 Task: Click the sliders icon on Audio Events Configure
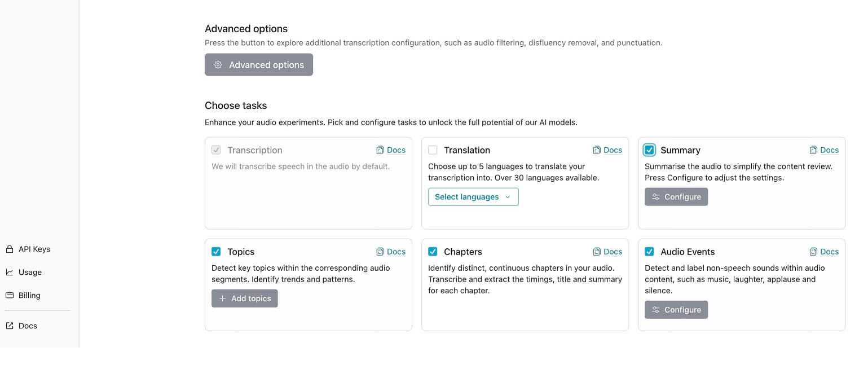point(655,309)
